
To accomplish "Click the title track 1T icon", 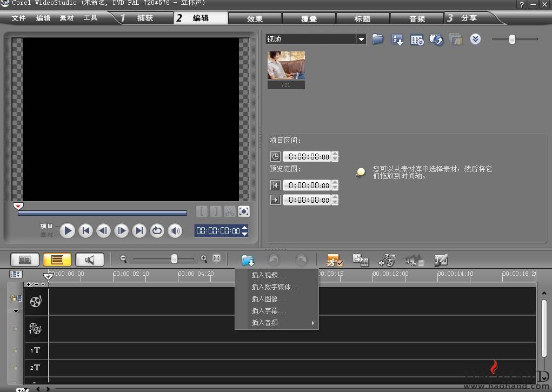I will [35, 350].
